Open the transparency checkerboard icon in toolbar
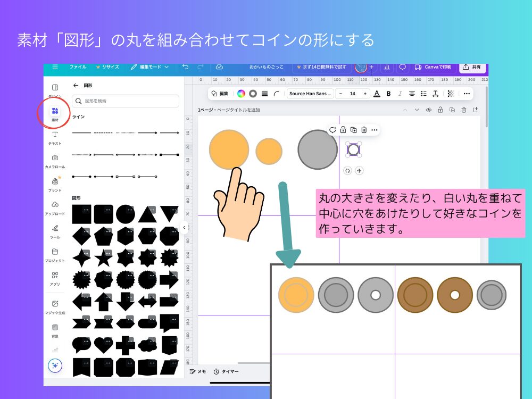Viewport: 532px width, 399px height. tap(451, 94)
